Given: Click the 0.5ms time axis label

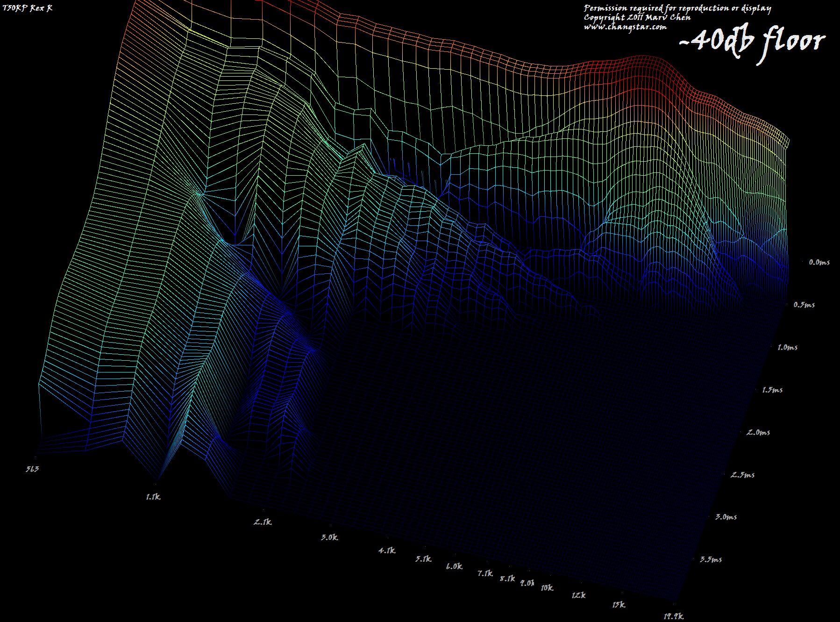Looking at the screenshot, I should (804, 305).
